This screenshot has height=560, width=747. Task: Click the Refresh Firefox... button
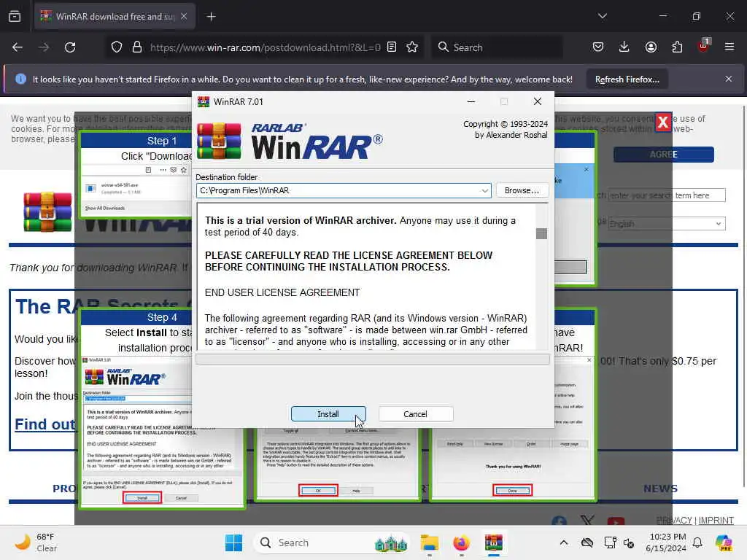627,79
